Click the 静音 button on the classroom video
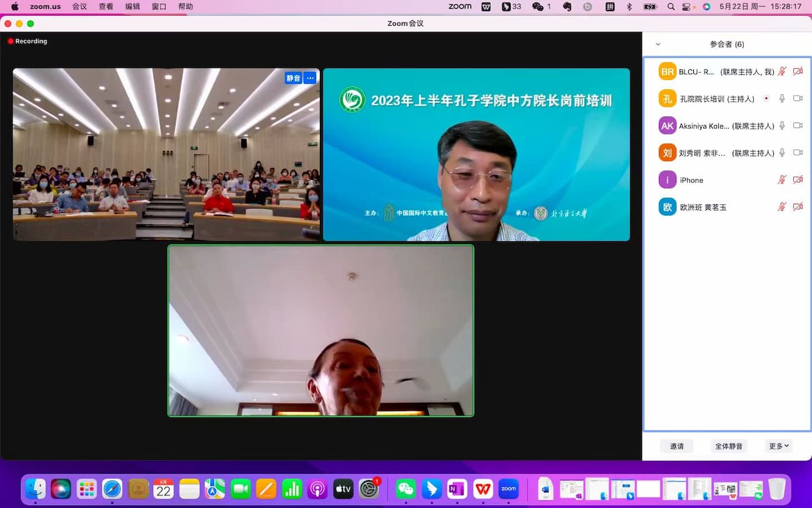Viewport: 812px width, 508px height. (x=293, y=78)
